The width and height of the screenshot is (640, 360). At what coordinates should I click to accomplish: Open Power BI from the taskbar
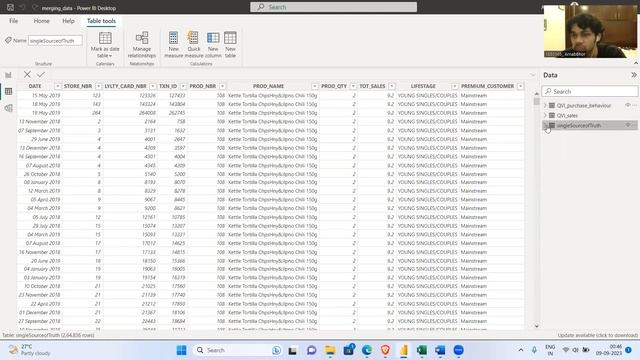tap(404, 350)
